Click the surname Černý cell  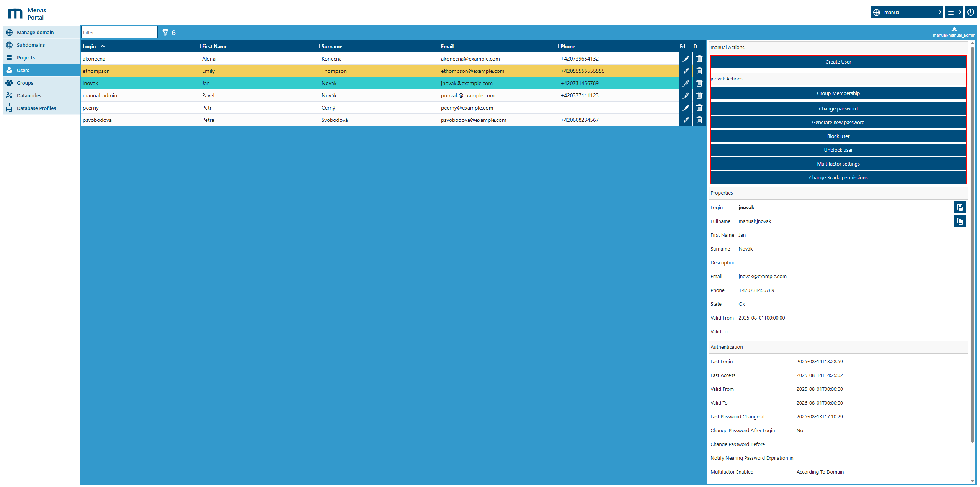(x=379, y=108)
